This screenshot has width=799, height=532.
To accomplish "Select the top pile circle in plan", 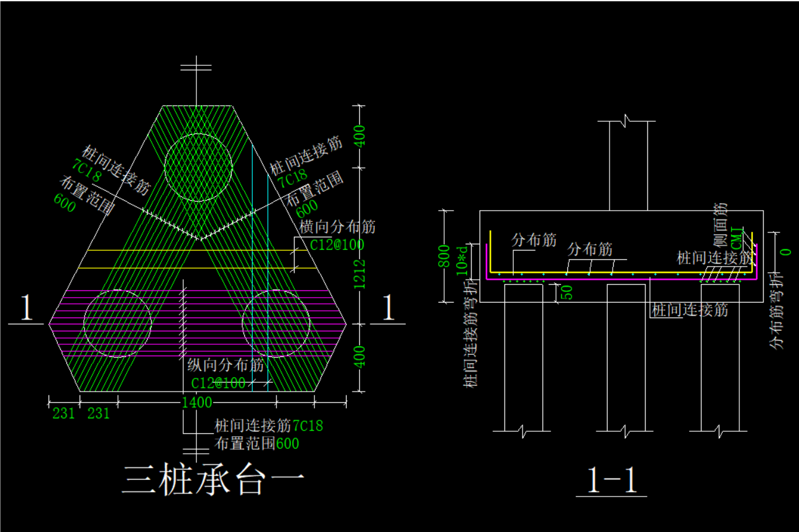I will (198, 167).
